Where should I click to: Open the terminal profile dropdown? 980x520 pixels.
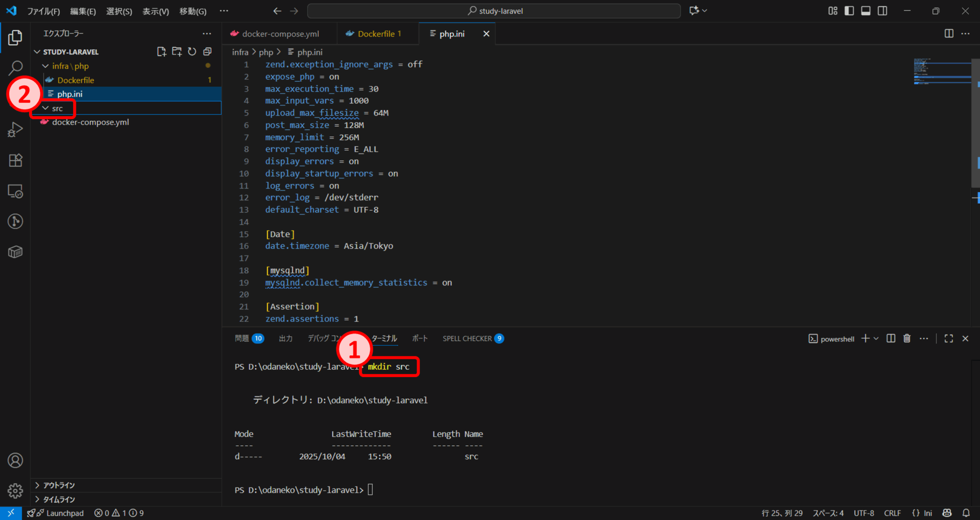[876, 338]
